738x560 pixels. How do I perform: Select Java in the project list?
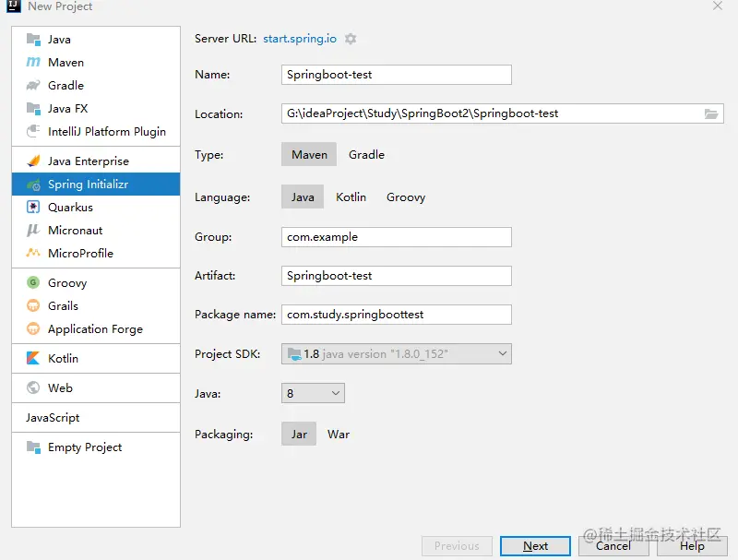tap(96, 40)
